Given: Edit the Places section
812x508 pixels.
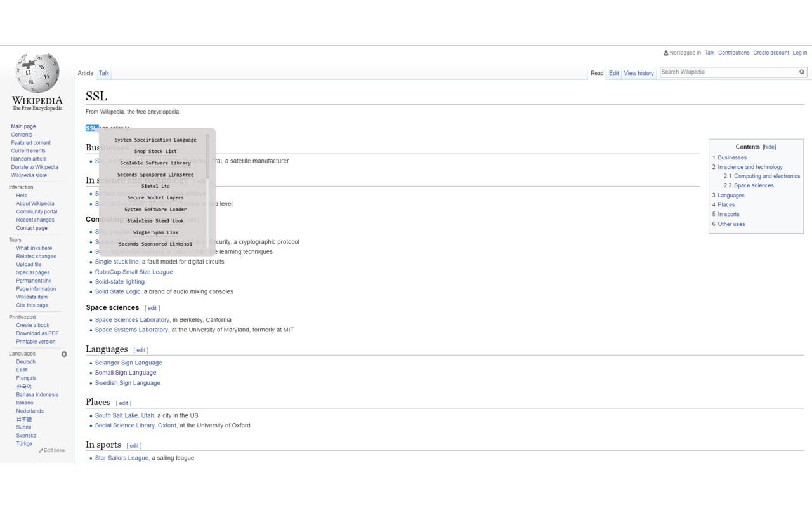Looking at the screenshot, I should (124, 403).
